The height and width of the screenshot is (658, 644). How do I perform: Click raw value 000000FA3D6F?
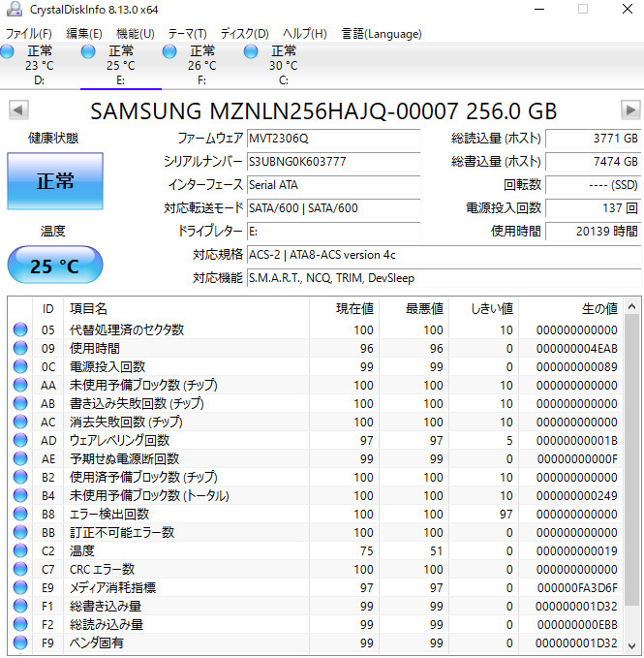[x=577, y=587]
